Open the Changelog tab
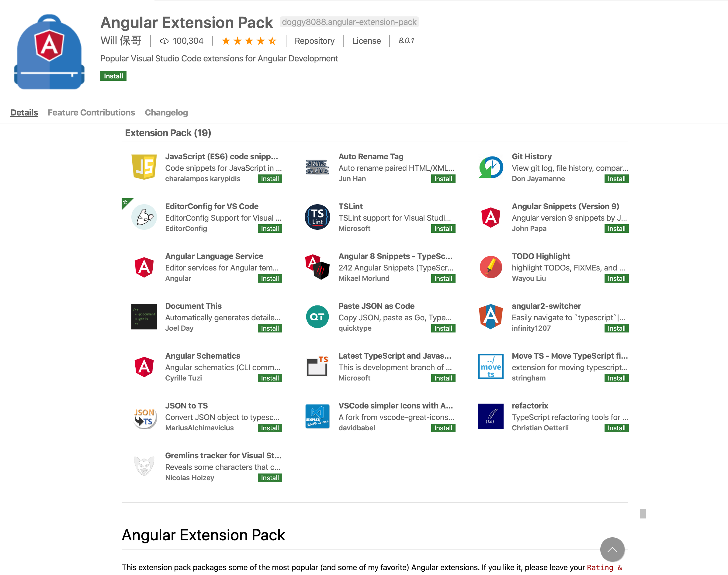This screenshot has height=575, width=728. (166, 112)
